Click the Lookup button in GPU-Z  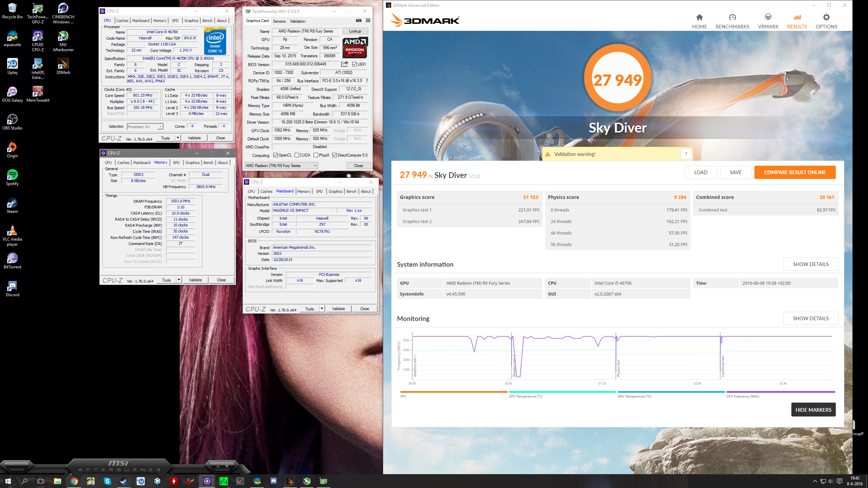tap(355, 31)
